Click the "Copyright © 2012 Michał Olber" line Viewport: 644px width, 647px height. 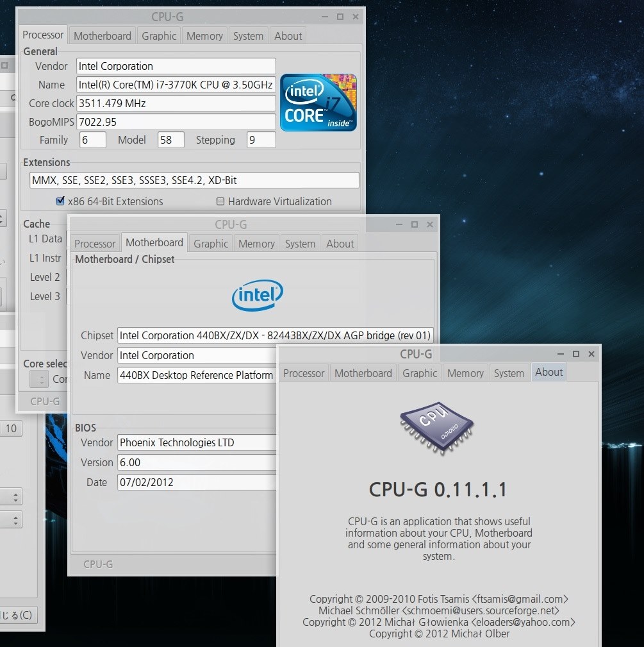439,634
